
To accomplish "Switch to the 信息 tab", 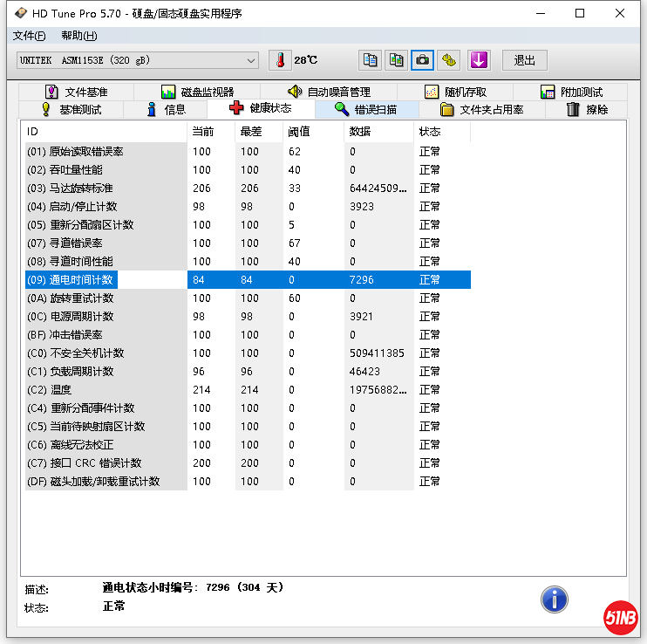I will [x=166, y=110].
